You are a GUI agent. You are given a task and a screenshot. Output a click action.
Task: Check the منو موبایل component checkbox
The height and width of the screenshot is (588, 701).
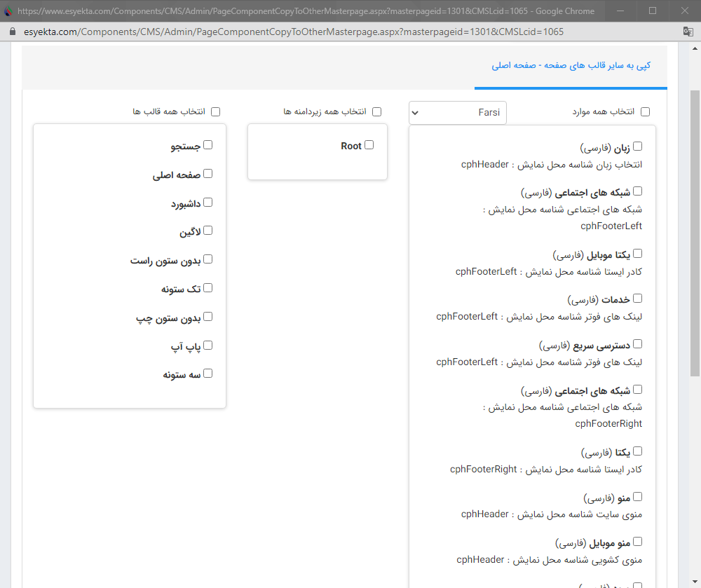637,541
